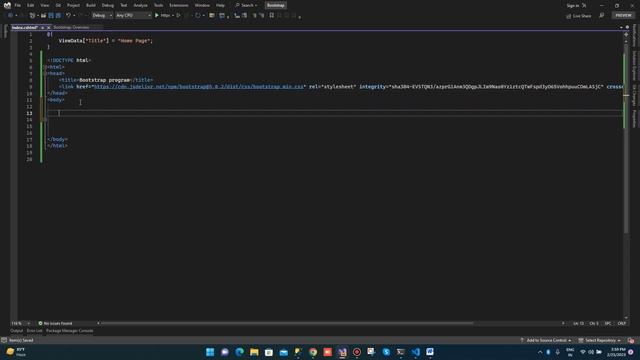640x360 pixels.
Task: Collapse the head element outlining toggle
Action: pyautogui.click(x=46, y=73)
